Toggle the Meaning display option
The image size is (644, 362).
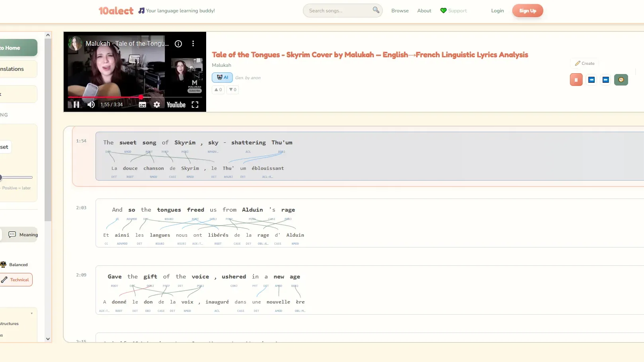tap(22, 235)
